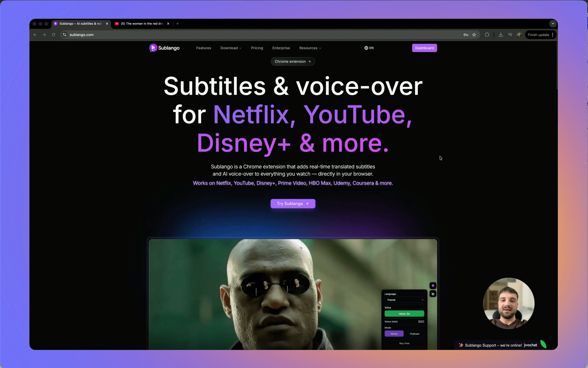
Task: Open browser Downloads icon
Action: [x=501, y=35]
